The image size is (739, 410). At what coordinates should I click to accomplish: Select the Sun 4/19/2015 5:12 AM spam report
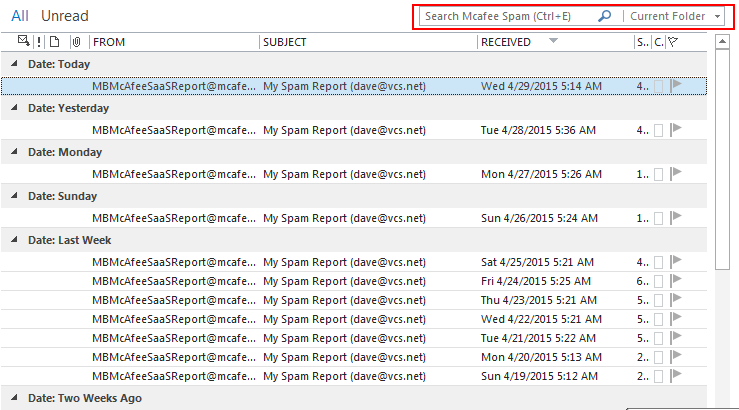[353, 376]
